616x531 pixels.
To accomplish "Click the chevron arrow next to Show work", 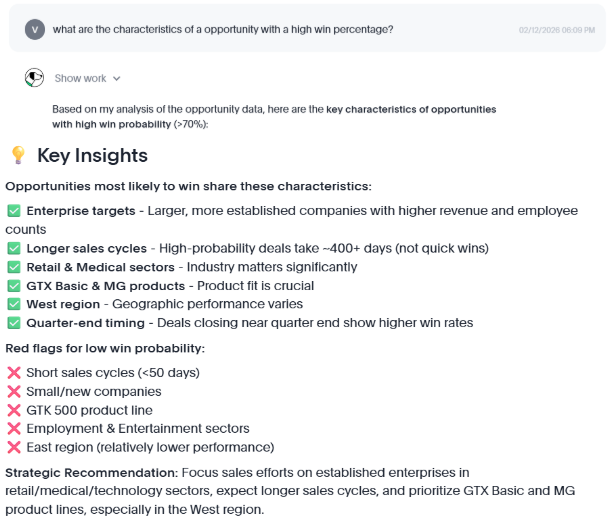I will [117, 78].
